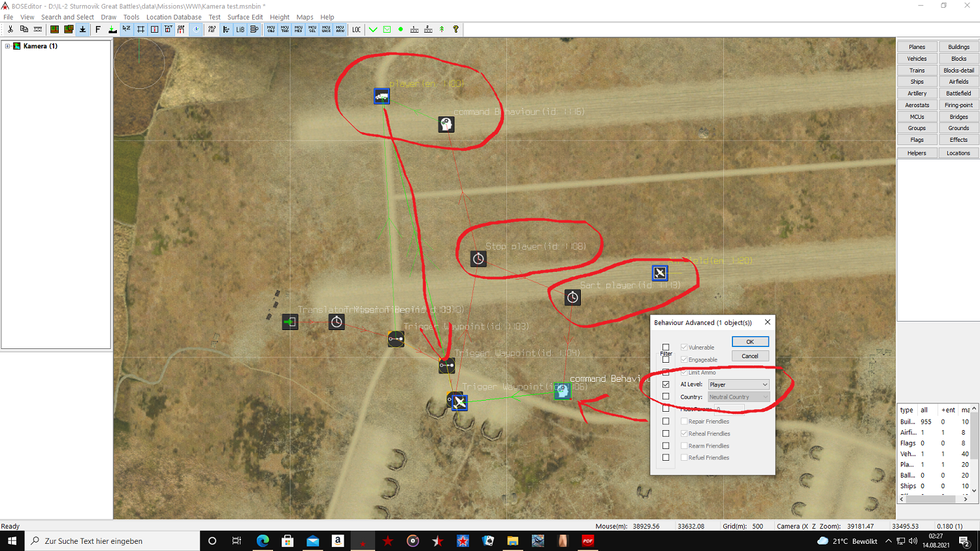Screen dimensions: 980x551
Task: Open the Surface Edit menu
Action: click(245, 17)
